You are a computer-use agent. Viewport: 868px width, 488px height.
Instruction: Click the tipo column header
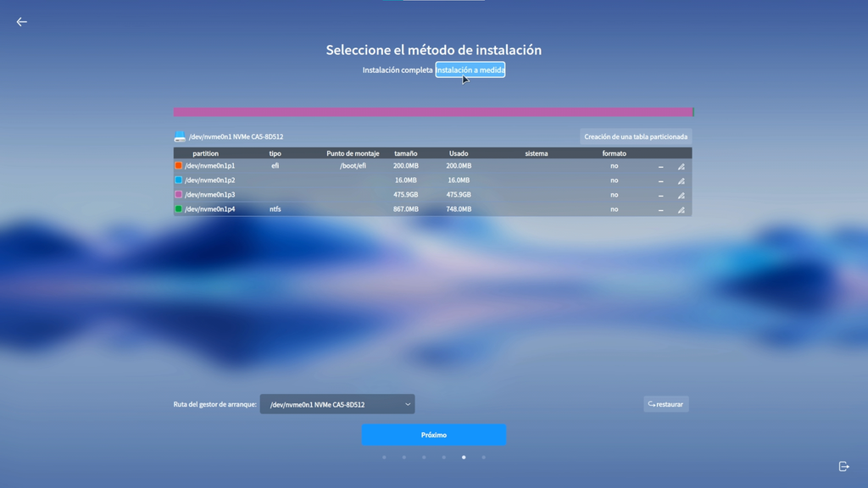[275, 153]
